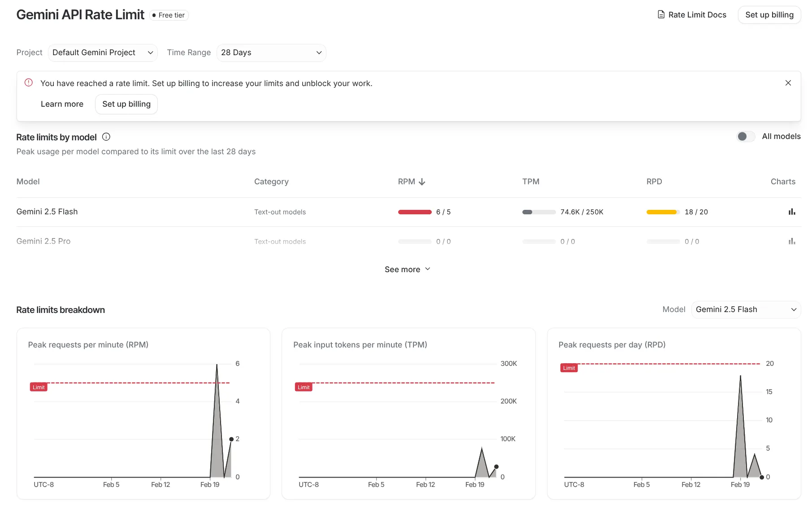Click the red RPM usage bar for Gemini 2.5 Flash
Screen dimensions: 812x508
tap(415, 212)
